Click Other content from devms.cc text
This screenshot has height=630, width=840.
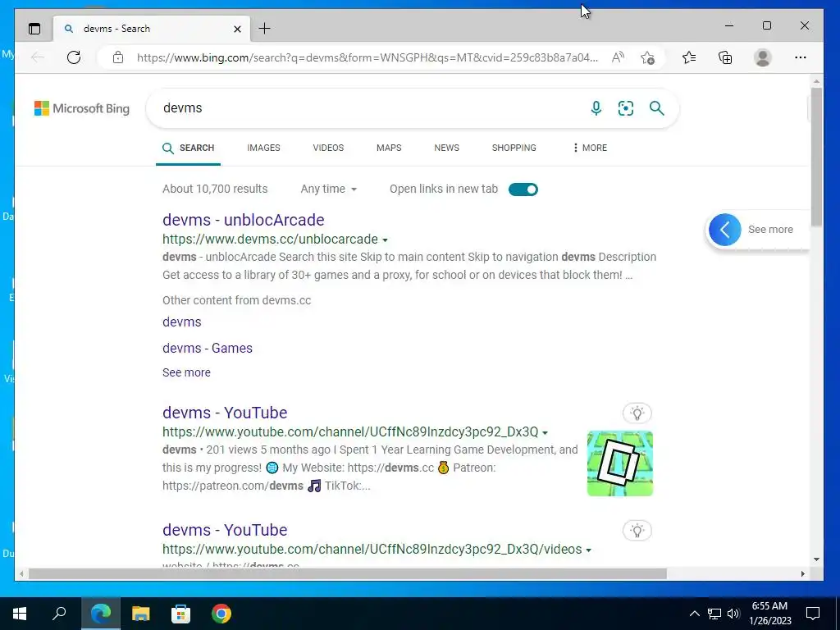click(x=237, y=300)
